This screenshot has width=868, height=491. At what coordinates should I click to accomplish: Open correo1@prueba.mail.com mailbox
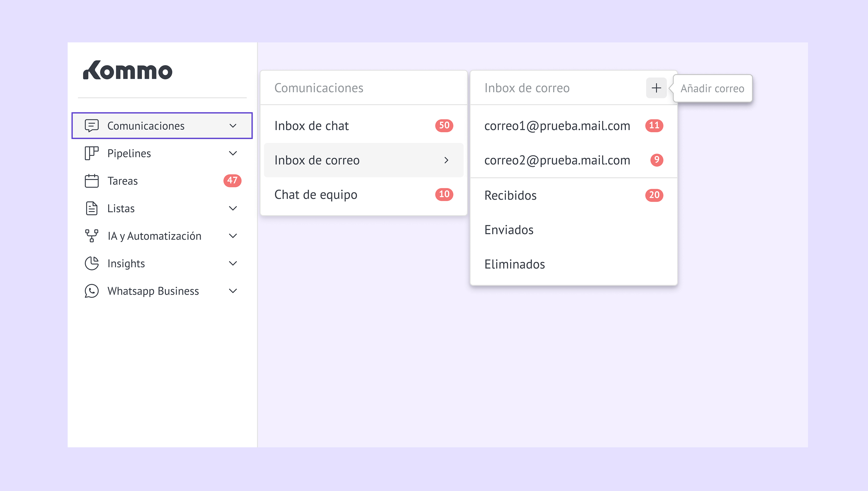pos(557,126)
